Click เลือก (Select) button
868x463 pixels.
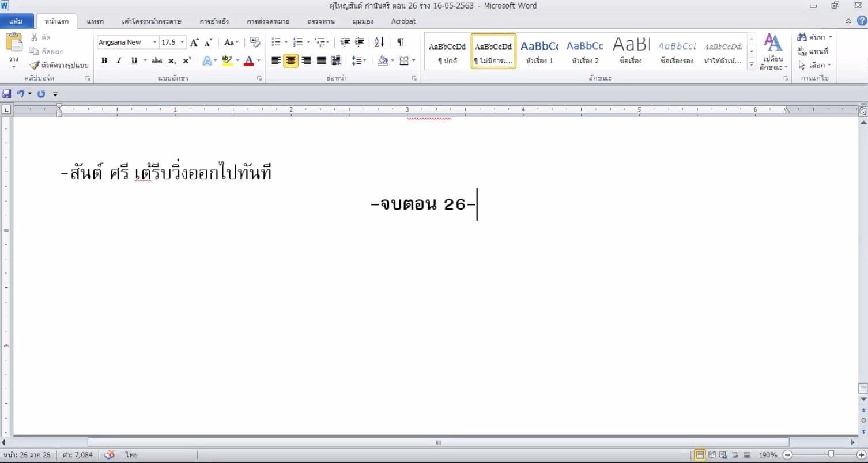click(814, 65)
